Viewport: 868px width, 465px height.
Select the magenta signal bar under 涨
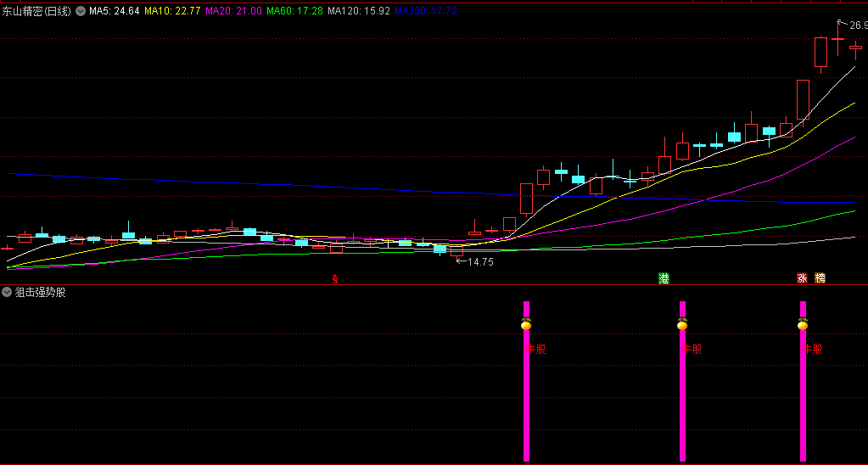(x=804, y=381)
